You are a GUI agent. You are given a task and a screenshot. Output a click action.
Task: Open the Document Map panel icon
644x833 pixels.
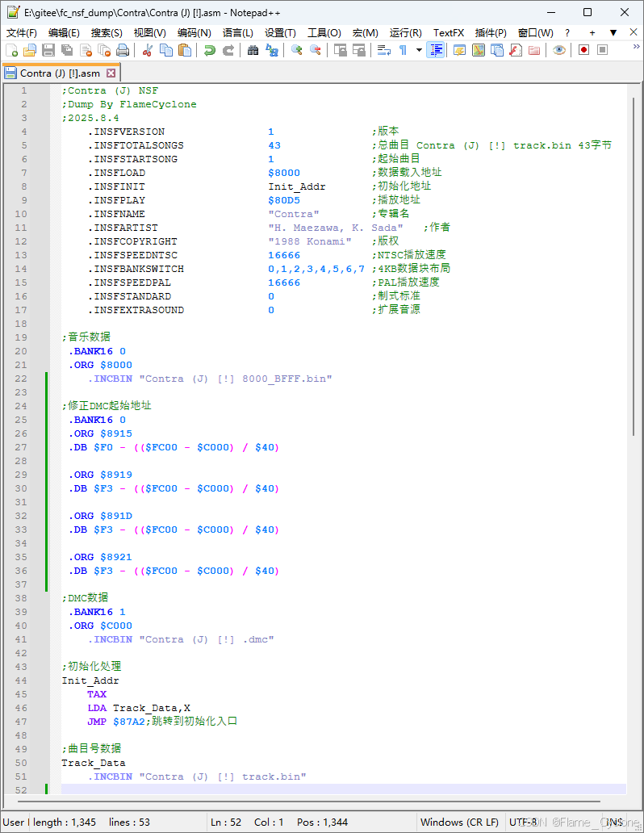click(479, 51)
